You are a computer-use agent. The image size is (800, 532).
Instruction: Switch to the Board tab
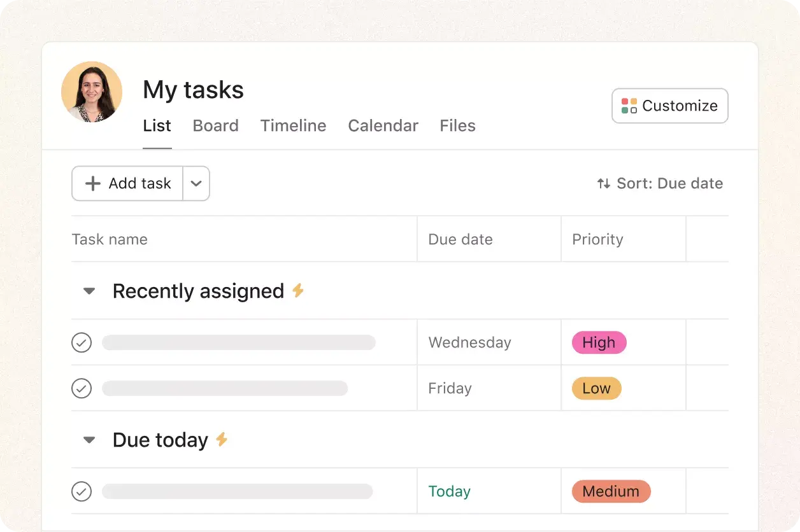point(215,125)
